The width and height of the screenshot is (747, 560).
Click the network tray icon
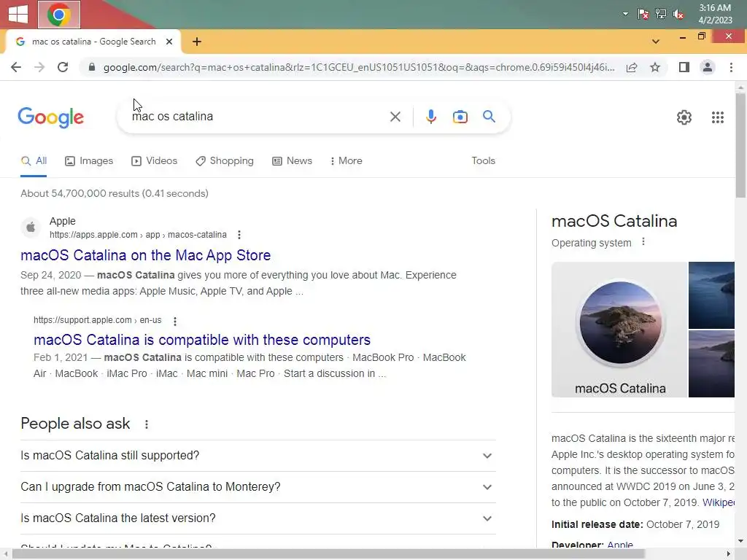(661, 15)
